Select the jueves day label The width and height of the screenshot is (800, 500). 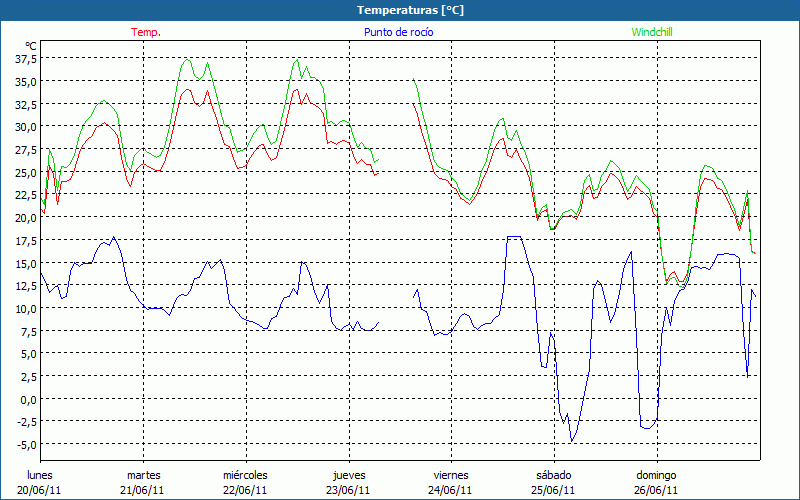point(349,475)
